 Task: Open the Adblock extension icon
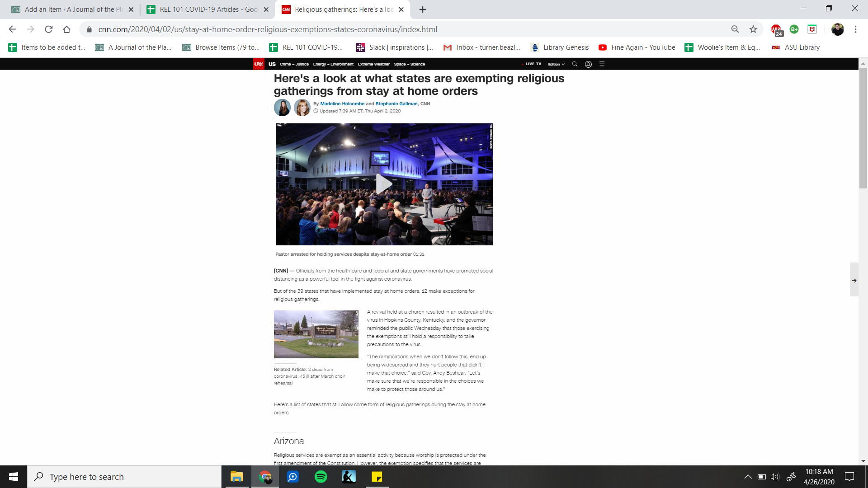pyautogui.click(x=776, y=29)
